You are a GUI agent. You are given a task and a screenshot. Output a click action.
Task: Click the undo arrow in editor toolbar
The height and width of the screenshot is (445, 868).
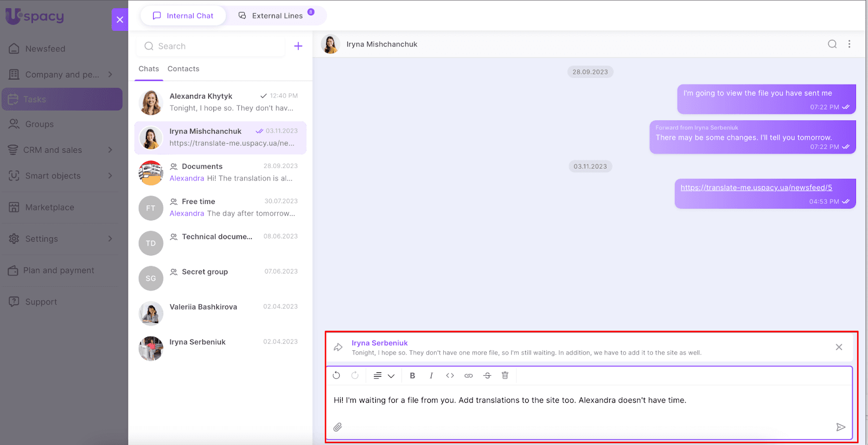tap(336, 376)
